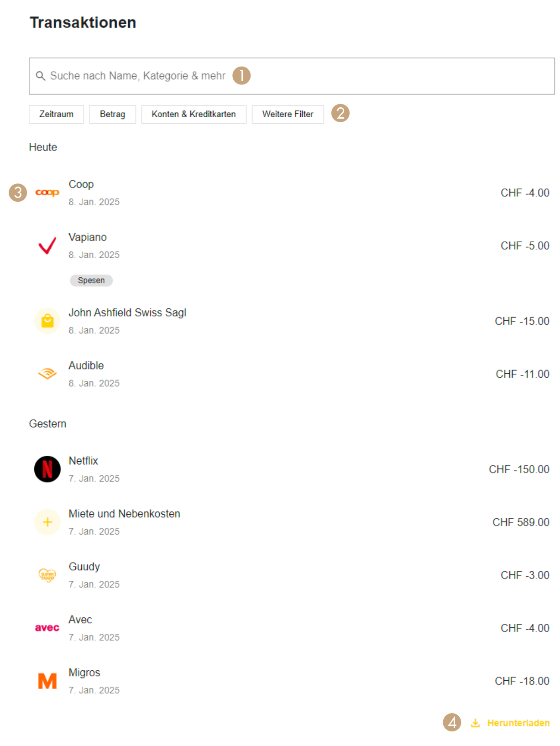Click the orange Migros M logo
The width and height of the screenshot is (560, 746).
click(x=47, y=681)
